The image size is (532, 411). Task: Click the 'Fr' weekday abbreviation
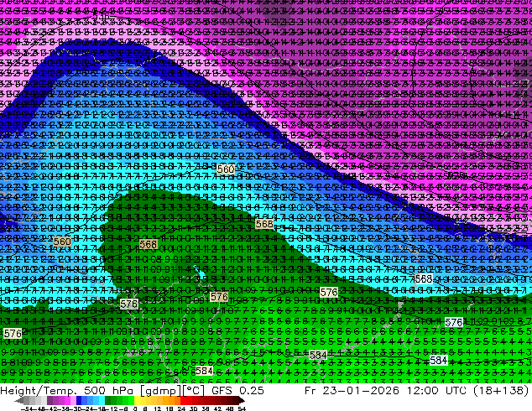[x=310, y=391]
